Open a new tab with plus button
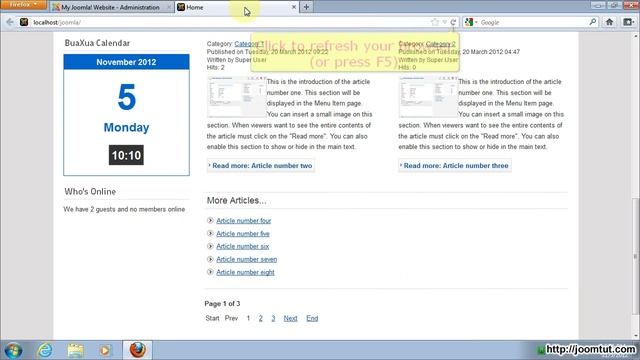Image resolution: width=640 pixels, height=360 pixels. click(x=306, y=7)
